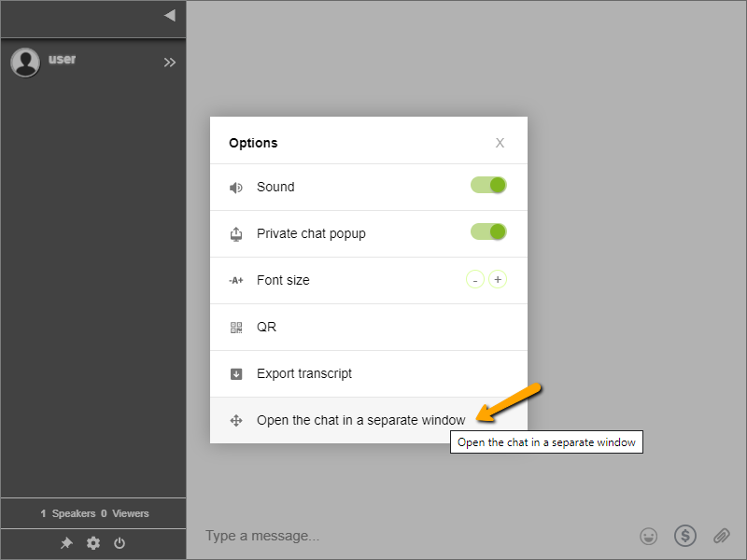Click the QR option label
This screenshot has height=560, width=747.
click(265, 327)
